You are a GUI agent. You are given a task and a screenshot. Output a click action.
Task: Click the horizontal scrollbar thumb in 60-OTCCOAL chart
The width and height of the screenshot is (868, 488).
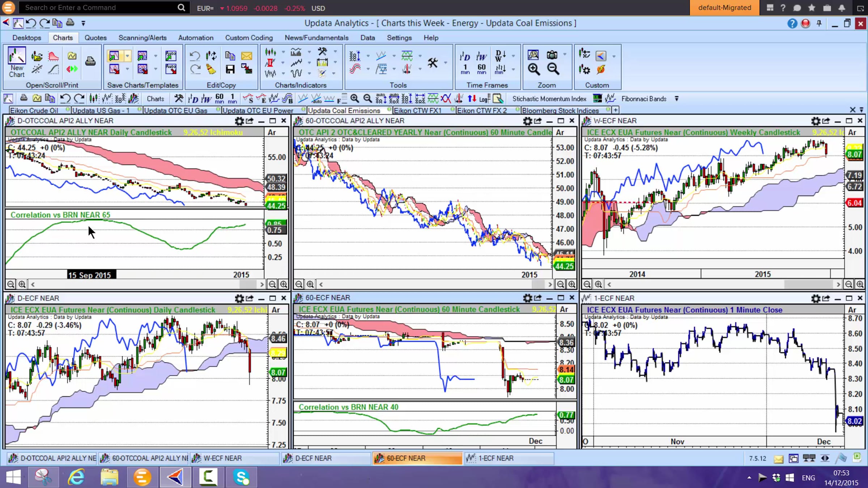[538, 284]
